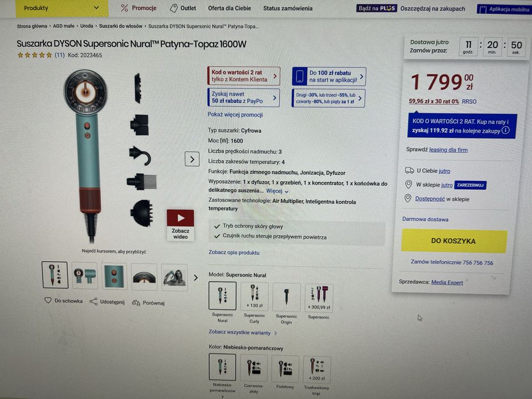Add product with DO KOSZYKA button
The width and height of the screenshot is (532, 399).
point(454,241)
